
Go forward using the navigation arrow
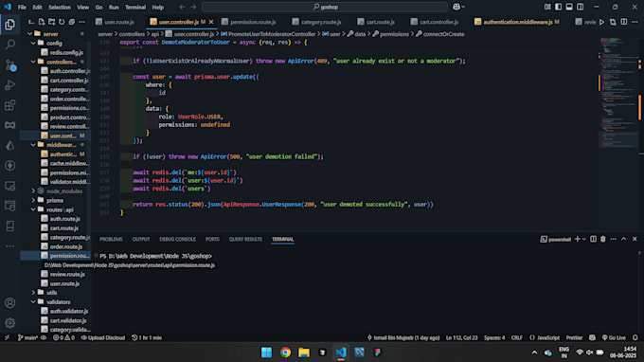pyautogui.click(x=193, y=7)
